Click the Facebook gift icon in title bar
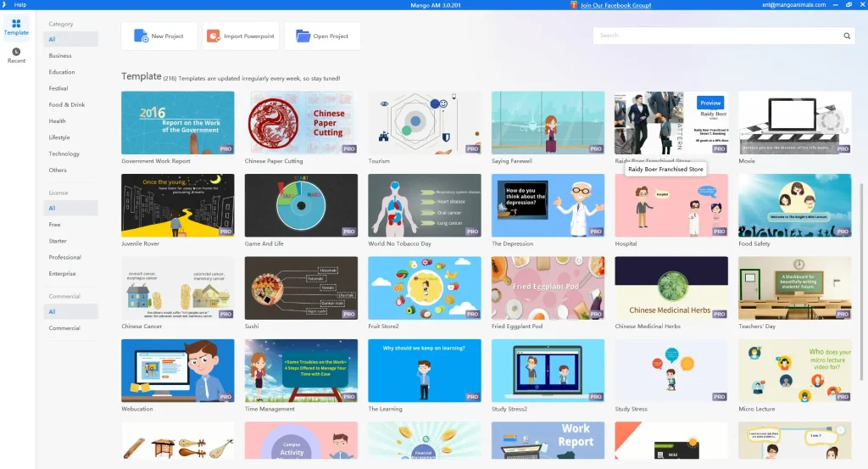This screenshot has width=868, height=469. pos(574,5)
